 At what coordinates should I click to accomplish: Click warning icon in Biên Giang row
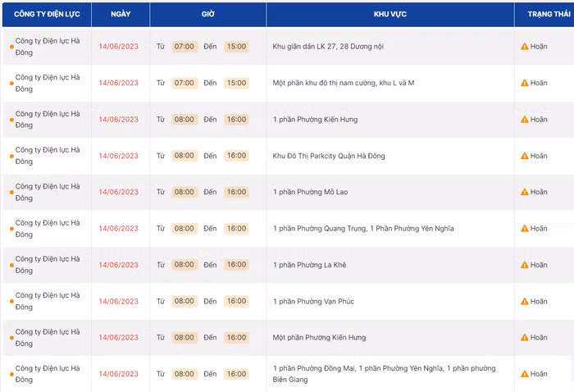[x=525, y=374]
